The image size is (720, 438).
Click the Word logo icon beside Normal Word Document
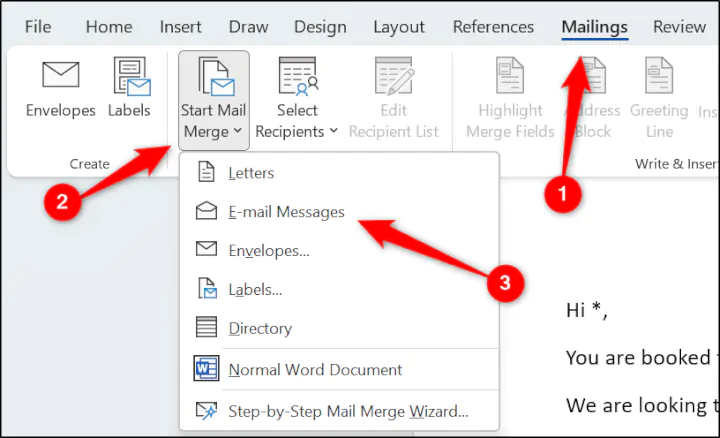click(206, 368)
